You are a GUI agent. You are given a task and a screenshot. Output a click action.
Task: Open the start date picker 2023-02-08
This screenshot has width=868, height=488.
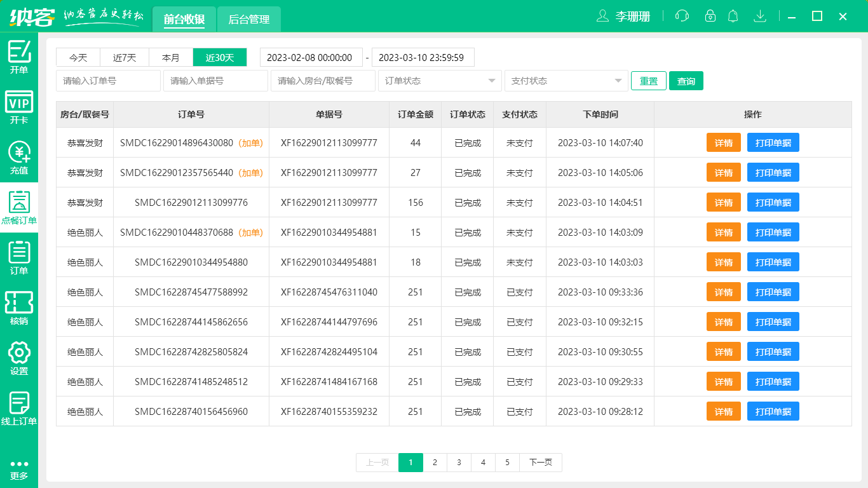(311, 57)
